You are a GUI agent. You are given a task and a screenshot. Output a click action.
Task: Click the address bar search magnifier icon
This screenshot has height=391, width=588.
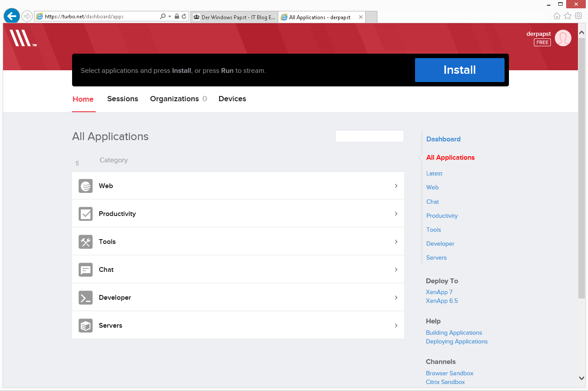tap(163, 17)
